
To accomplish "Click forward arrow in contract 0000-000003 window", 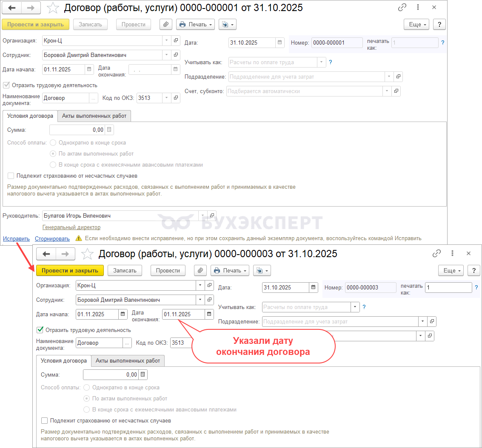I will click(65, 254).
